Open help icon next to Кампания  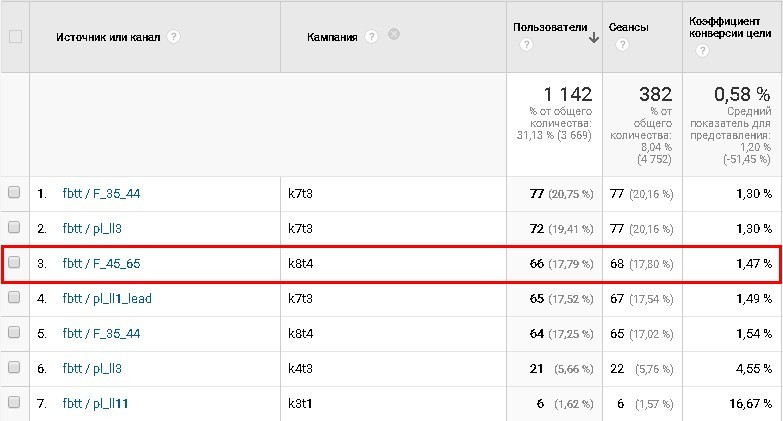(x=372, y=35)
